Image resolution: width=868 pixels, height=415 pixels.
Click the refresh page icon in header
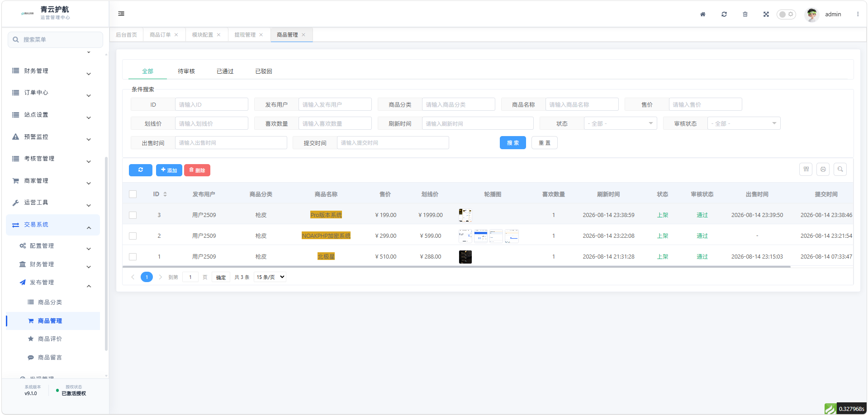724,14
